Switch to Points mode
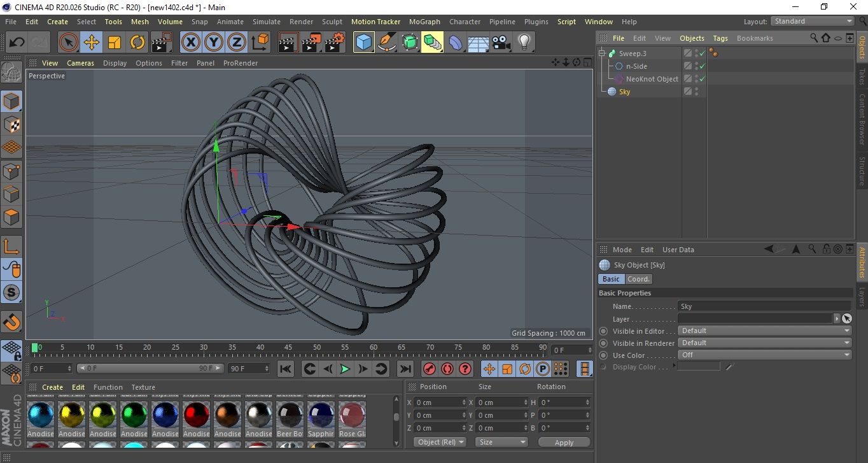The image size is (868, 463). click(11, 171)
